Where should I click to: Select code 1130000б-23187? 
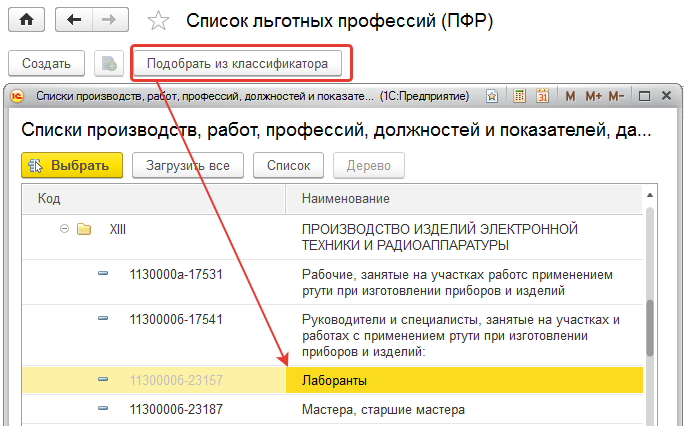pyautogui.click(x=176, y=409)
